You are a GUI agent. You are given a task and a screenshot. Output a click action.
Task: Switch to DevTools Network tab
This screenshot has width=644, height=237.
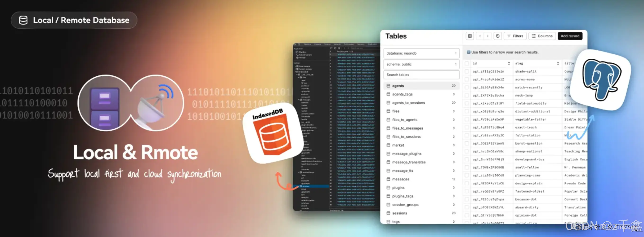[x=337, y=44]
